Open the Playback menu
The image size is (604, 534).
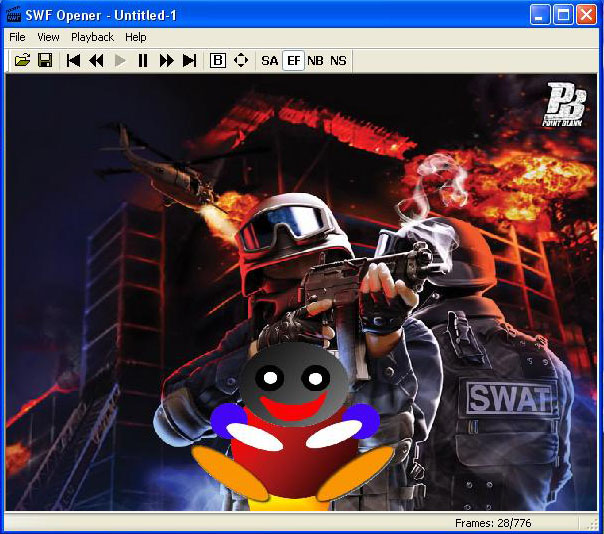tap(92, 37)
